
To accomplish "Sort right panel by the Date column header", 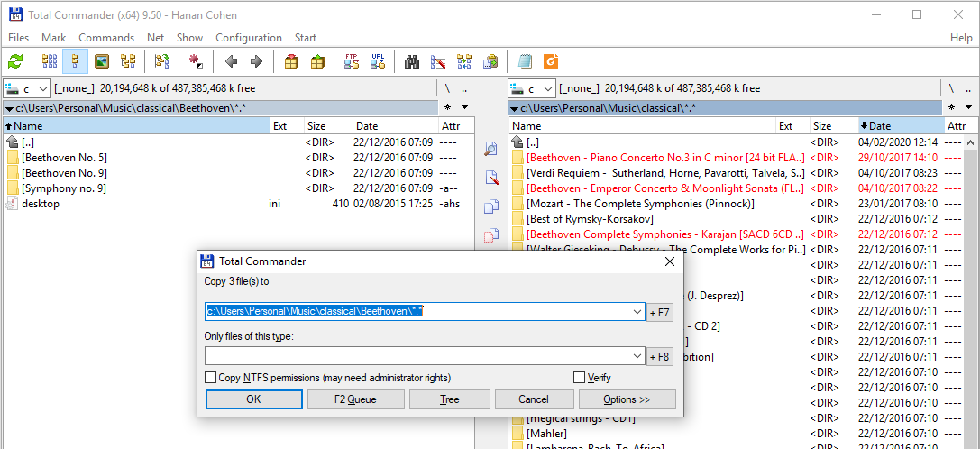I will pos(901,125).
